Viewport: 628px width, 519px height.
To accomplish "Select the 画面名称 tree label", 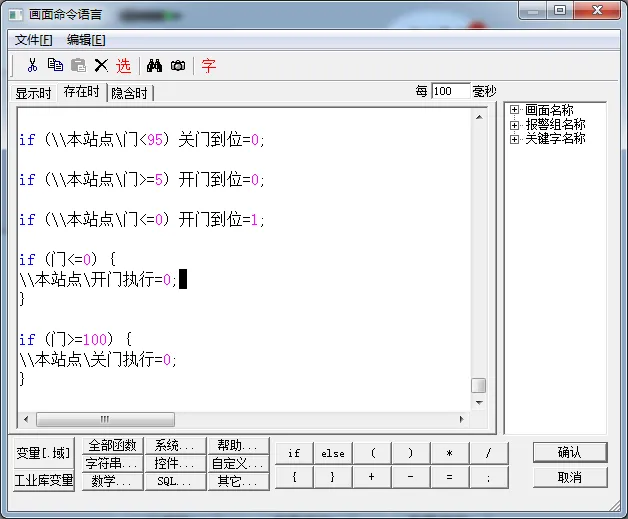I will click(x=549, y=110).
